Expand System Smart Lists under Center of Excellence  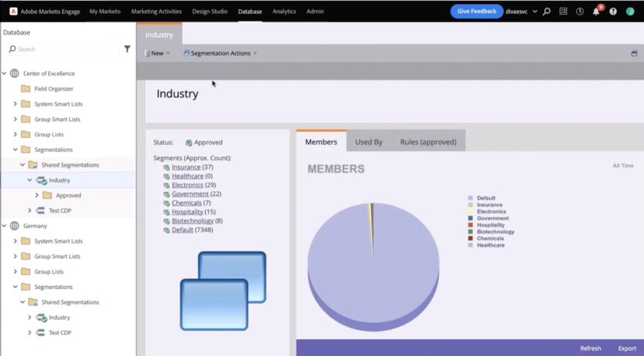[15, 104]
